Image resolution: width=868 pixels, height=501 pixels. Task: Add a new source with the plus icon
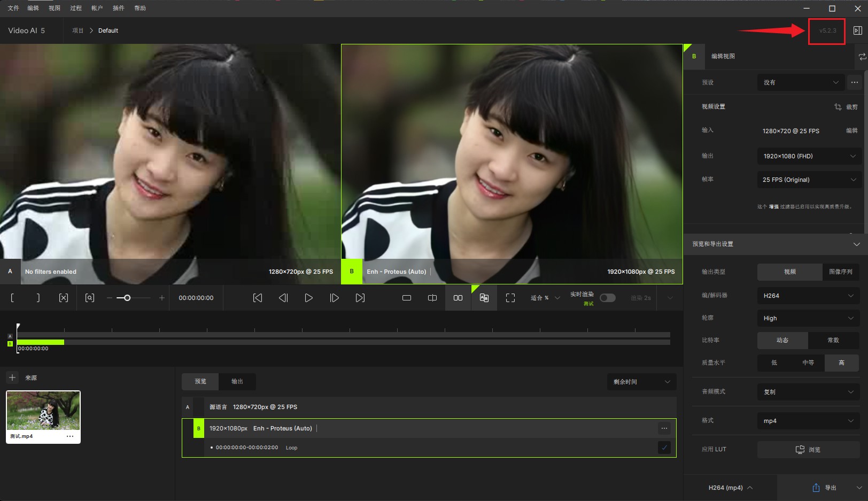12,377
